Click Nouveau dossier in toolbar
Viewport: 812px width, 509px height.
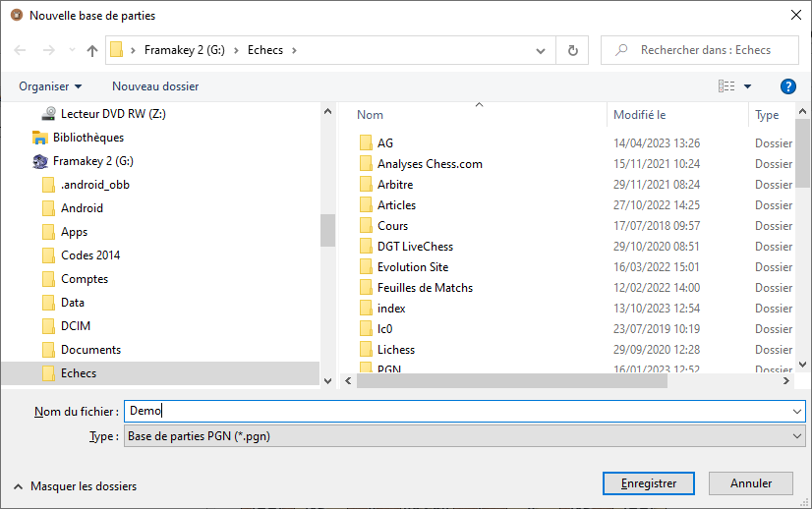pyautogui.click(x=155, y=86)
